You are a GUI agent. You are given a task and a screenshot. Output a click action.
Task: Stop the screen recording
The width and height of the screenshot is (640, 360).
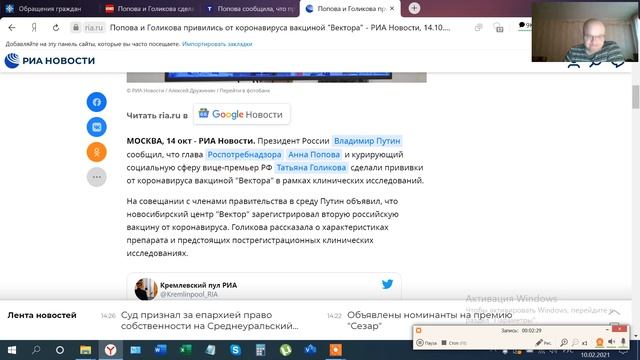point(453,343)
